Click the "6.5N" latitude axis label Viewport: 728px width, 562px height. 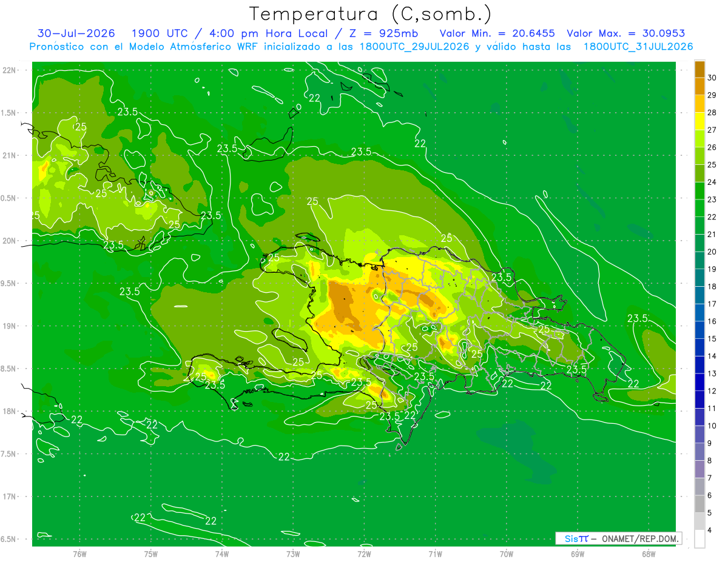[x=9, y=540]
